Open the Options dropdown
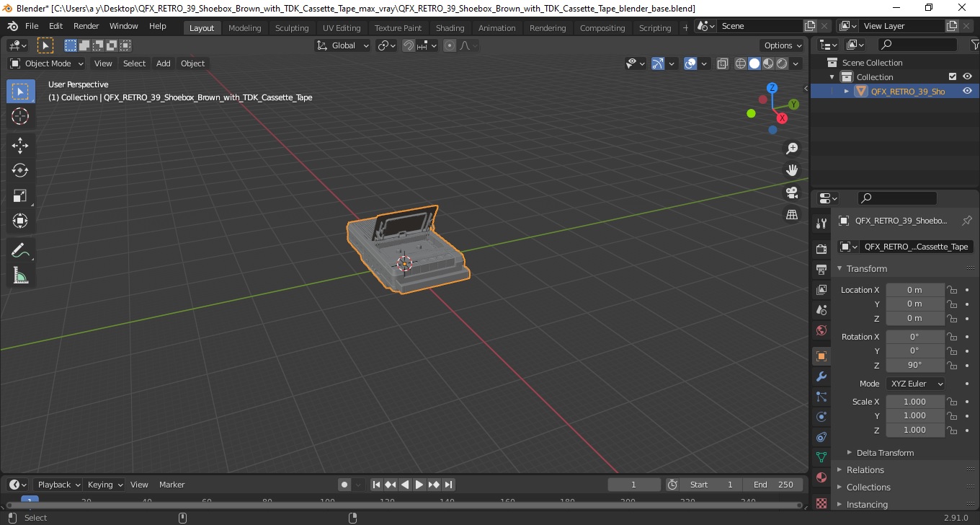This screenshot has height=525, width=980. [783, 45]
